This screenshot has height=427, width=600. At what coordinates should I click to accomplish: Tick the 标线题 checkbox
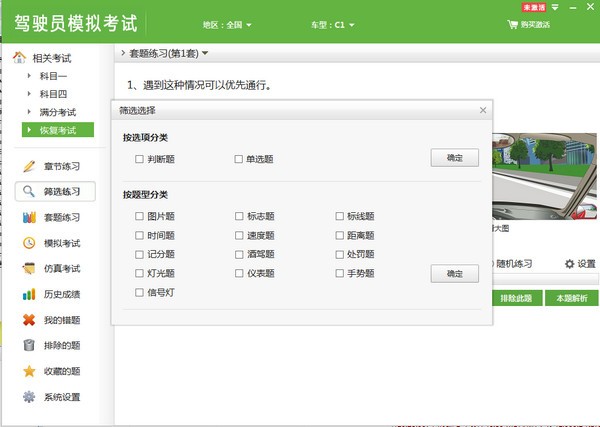[339, 216]
